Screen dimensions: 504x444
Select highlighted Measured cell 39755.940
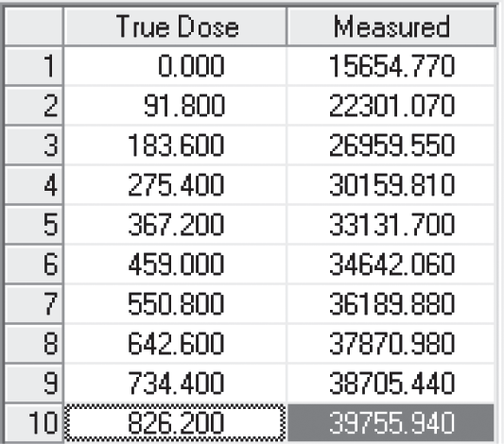coord(391,422)
